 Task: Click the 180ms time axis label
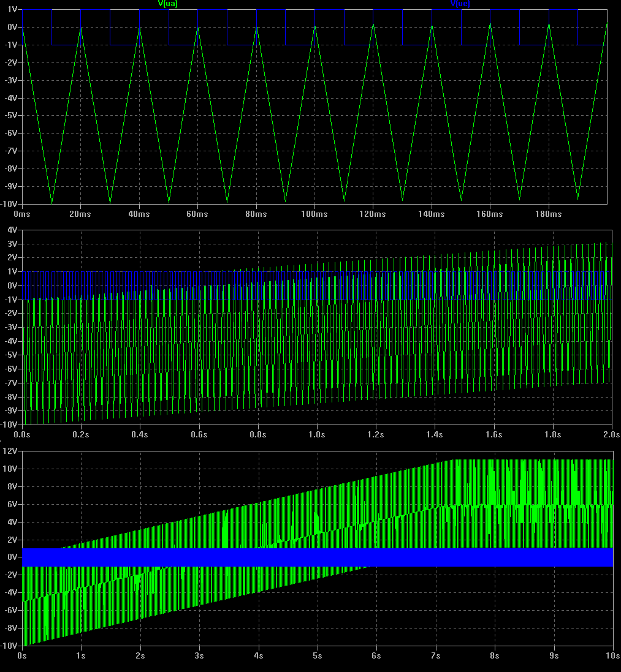pos(549,214)
